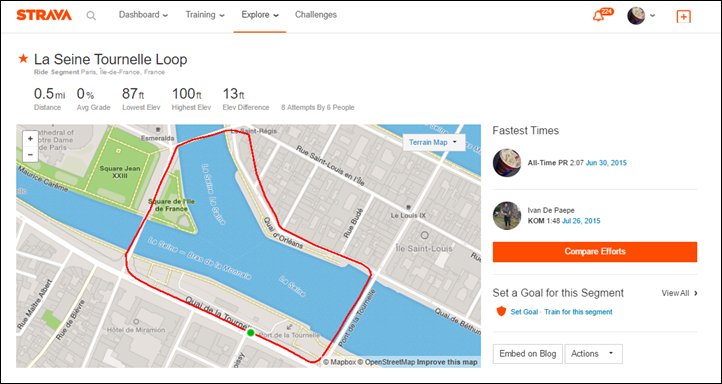The width and height of the screenshot is (722, 384).
Task: Zoom in the map with plus button
Action: point(30,139)
